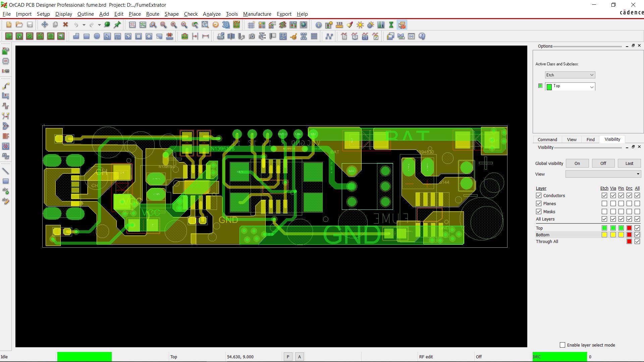Switch to the Find tab
Screen dimensions: 644x362
[590, 139]
